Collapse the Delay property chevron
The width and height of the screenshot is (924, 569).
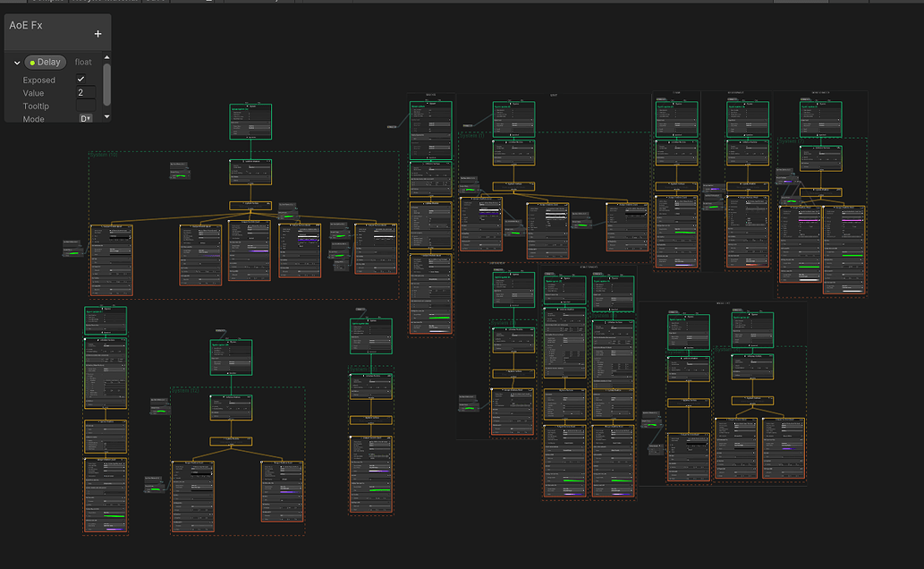(x=17, y=63)
